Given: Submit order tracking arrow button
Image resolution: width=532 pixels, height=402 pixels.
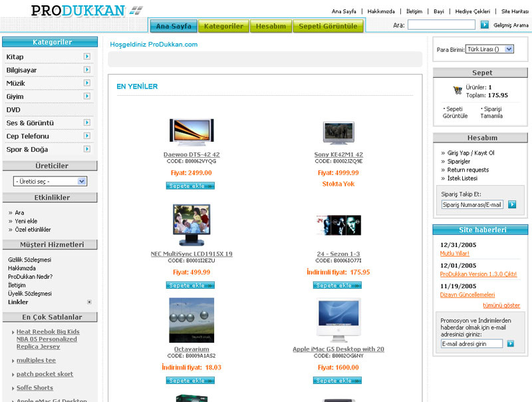Looking at the screenshot, I should coord(512,204).
